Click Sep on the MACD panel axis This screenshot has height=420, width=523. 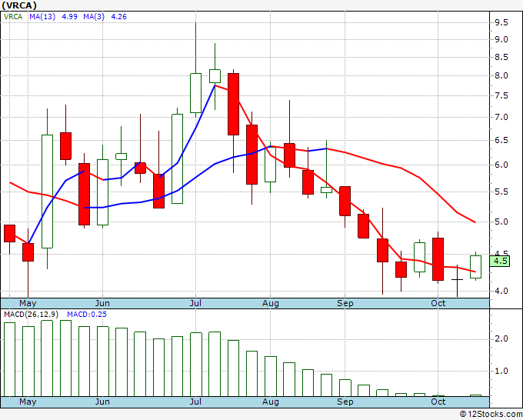click(345, 402)
